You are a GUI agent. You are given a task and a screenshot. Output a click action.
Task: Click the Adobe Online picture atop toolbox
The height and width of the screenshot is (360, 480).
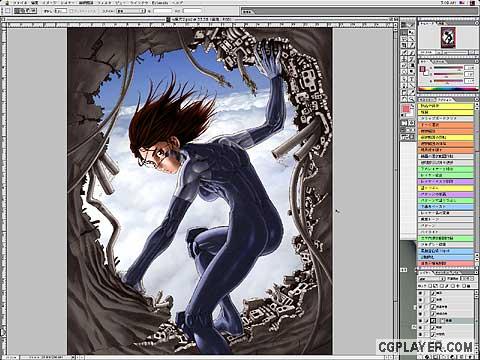pyautogui.click(x=407, y=25)
